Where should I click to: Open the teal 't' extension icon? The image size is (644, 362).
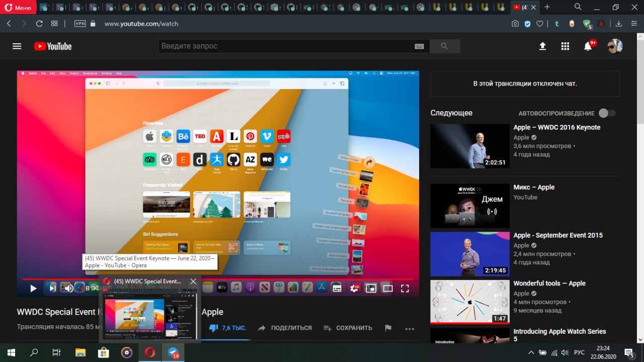[x=557, y=24]
